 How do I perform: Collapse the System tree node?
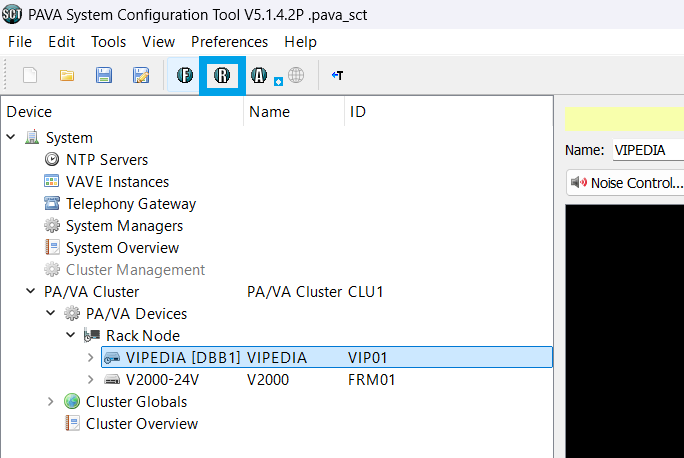point(11,137)
